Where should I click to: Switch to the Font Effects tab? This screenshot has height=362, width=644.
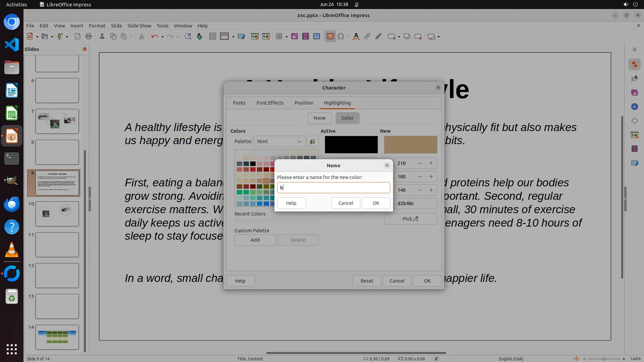pyautogui.click(x=270, y=103)
